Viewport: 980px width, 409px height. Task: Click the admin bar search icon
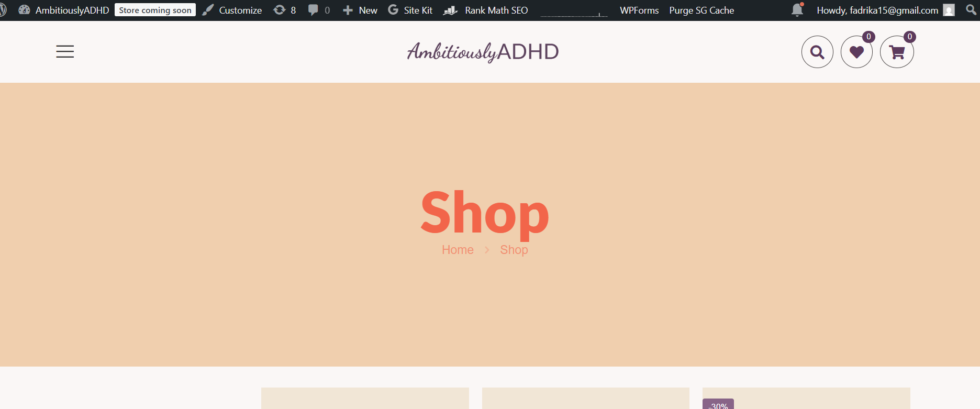click(971, 10)
